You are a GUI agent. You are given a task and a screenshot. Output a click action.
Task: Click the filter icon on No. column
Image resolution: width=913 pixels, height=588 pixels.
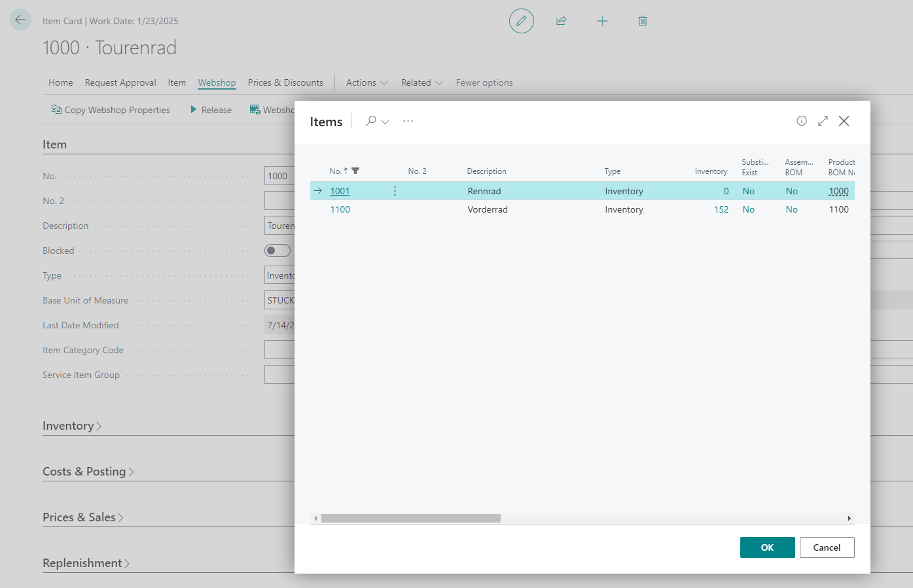355,171
